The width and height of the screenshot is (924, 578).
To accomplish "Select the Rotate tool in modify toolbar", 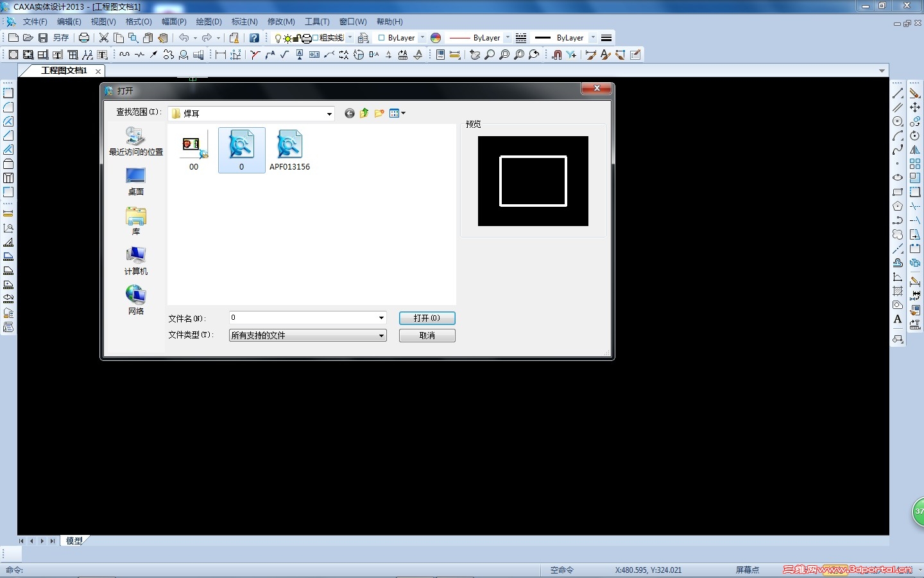I will coord(915,136).
